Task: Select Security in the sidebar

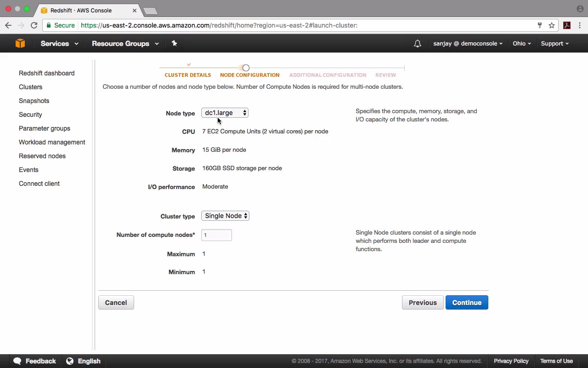Action: coord(30,115)
